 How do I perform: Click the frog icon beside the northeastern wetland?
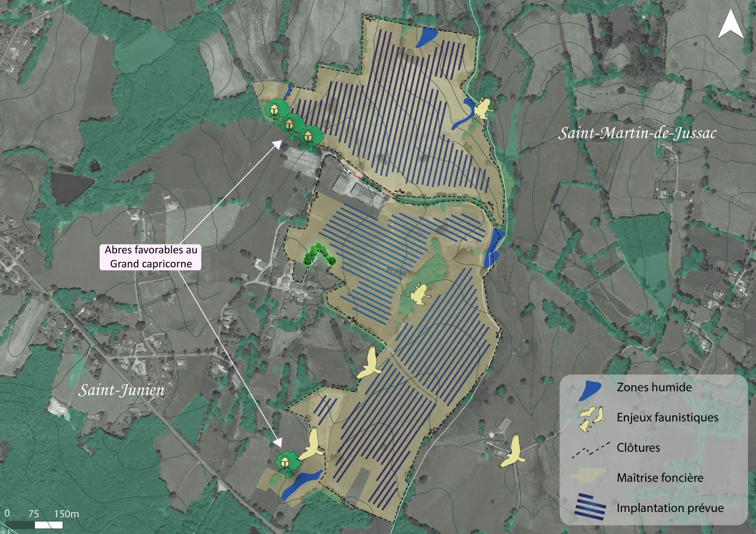tap(482, 109)
